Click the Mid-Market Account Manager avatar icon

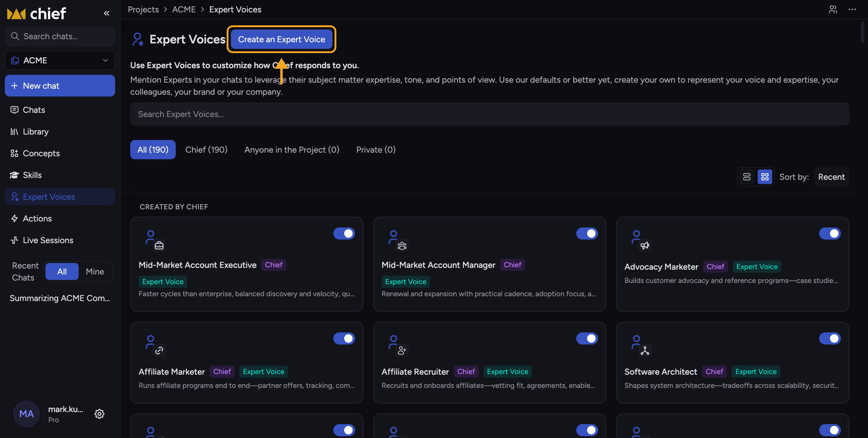[398, 240]
